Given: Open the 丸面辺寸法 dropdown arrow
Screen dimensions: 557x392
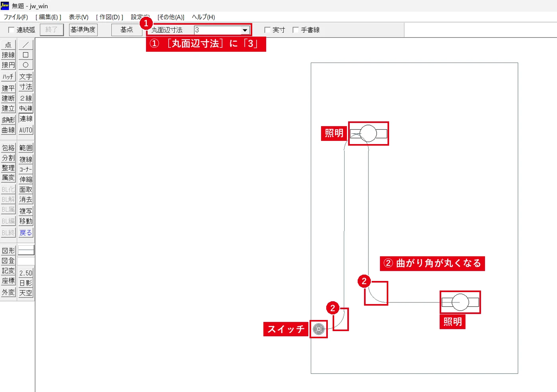Looking at the screenshot, I should (x=245, y=30).
